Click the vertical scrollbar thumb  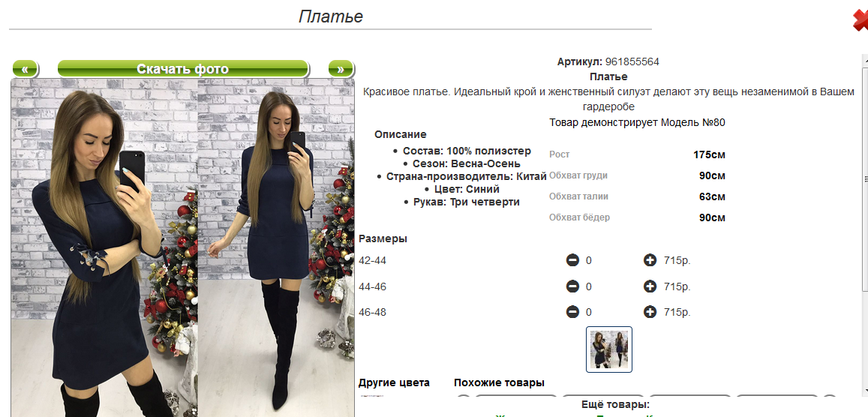pos(865,175)
